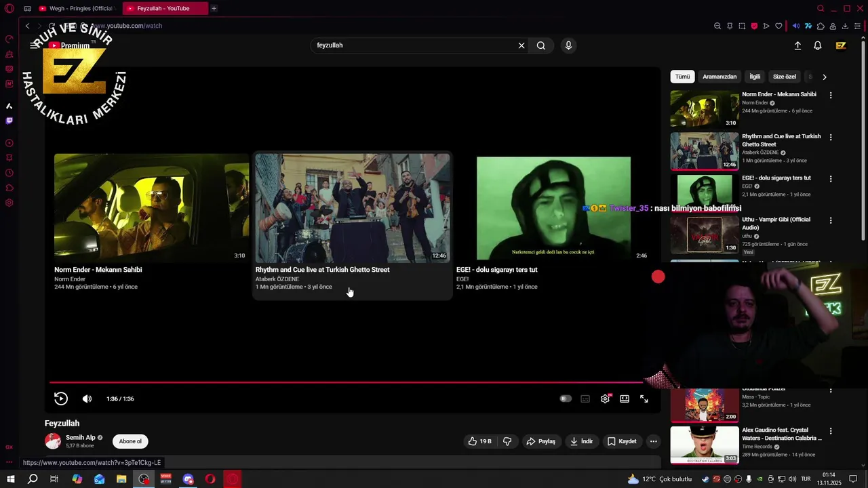Toggle the autoplay switch in player
The image size is (868, 488).
[566, 399]
